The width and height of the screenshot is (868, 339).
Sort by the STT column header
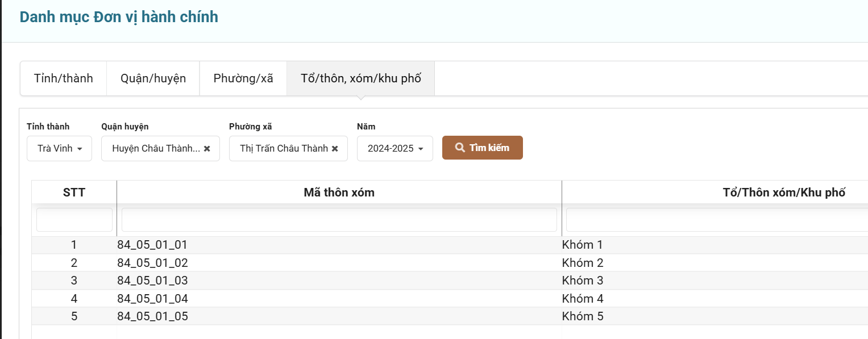click(x=74, y=192)
